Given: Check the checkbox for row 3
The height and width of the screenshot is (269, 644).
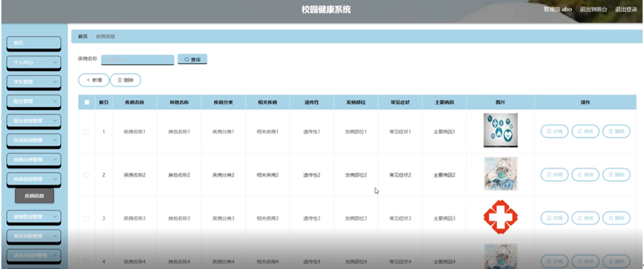Looking at the screenshot, I should 86,218.
